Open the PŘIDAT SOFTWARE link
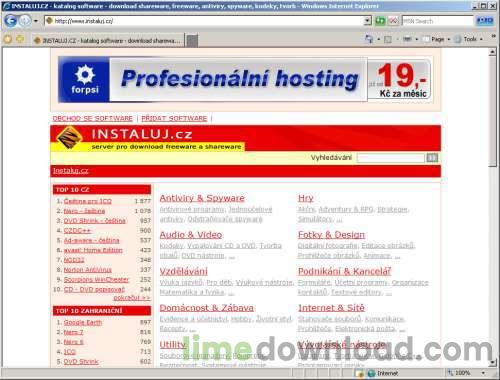 tap(174, 118)
